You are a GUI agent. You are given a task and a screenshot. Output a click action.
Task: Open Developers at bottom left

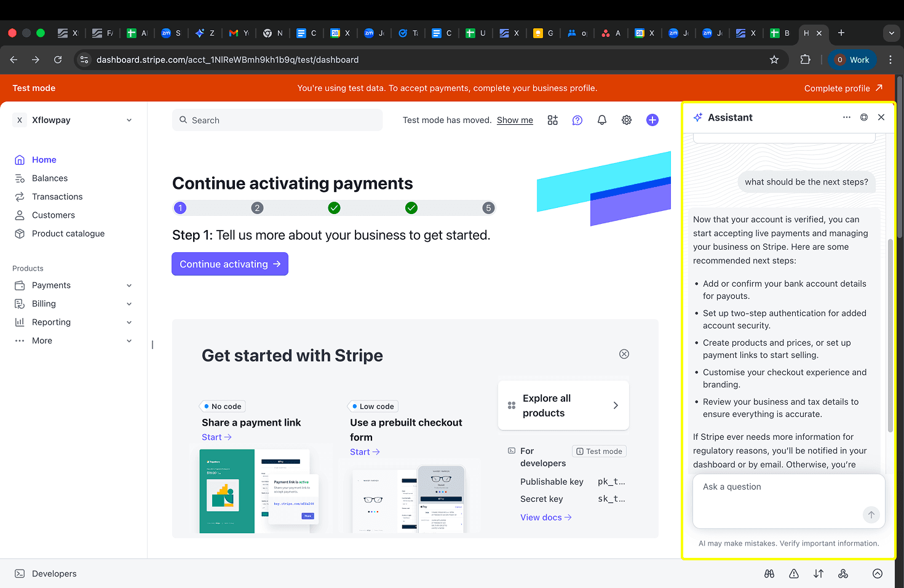tap(46, 574)
